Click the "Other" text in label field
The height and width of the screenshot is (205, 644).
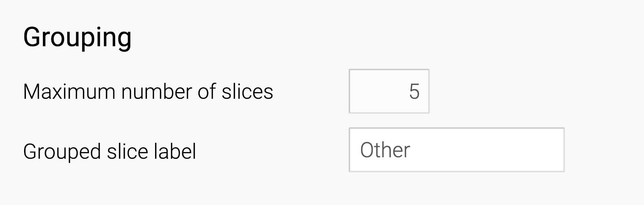pos(385,150)
